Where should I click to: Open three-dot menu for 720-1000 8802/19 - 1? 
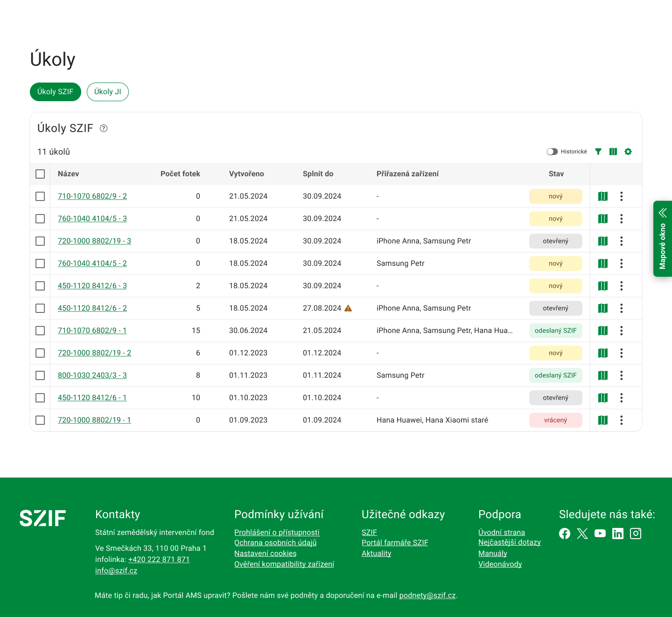tap(621, 420)
